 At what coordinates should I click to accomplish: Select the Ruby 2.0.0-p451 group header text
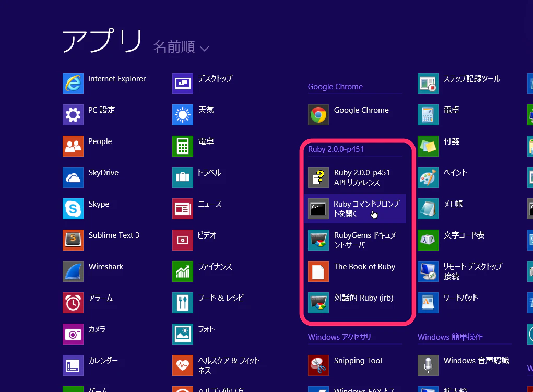point(336,149)
